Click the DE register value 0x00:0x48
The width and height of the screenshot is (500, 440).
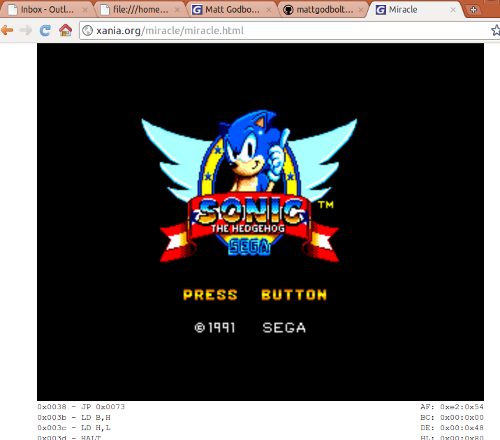pos(462,428)
